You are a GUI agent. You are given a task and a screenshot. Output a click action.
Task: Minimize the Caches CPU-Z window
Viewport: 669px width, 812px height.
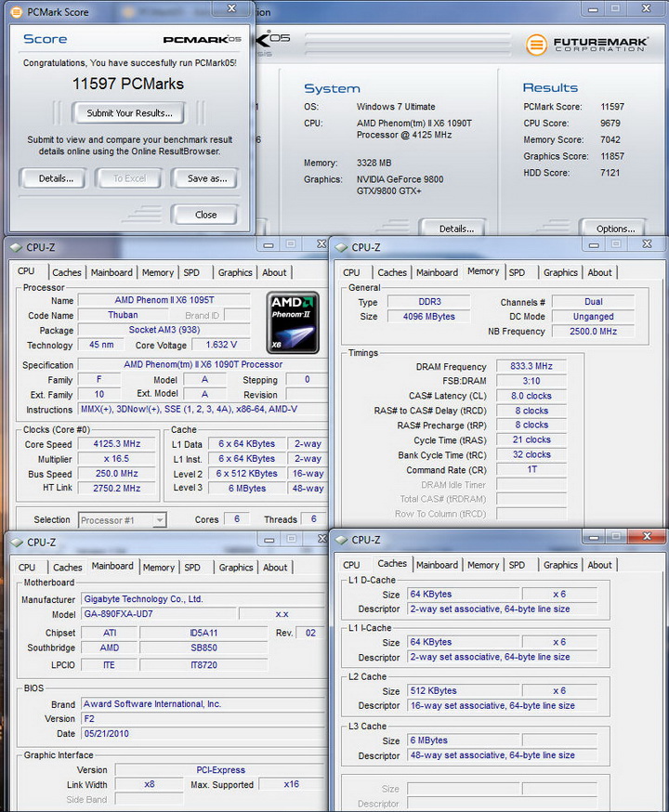click(x=594, y=537)
